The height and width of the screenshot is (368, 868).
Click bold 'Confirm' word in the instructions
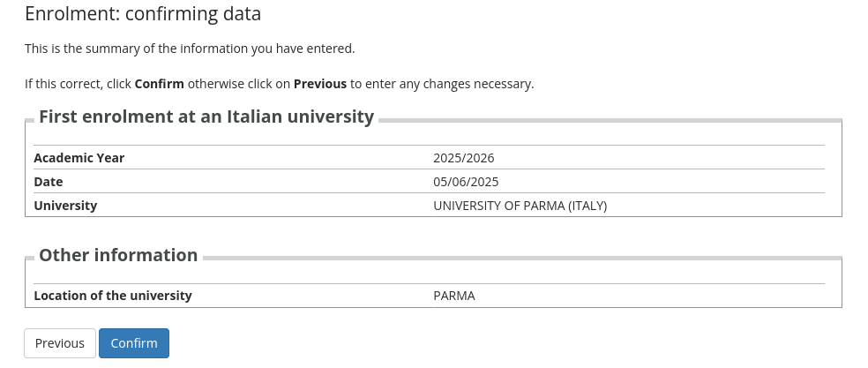159,84
